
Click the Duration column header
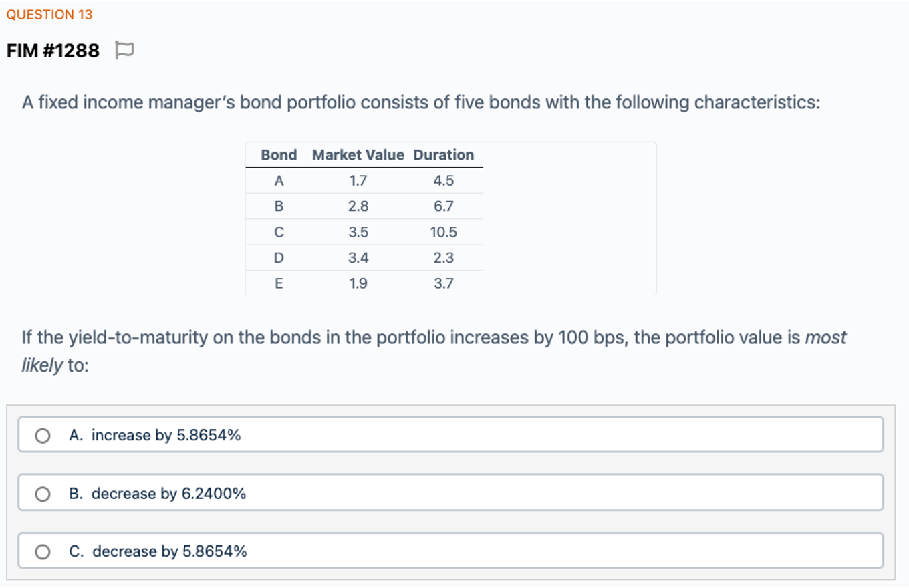(x=443, y=155)
